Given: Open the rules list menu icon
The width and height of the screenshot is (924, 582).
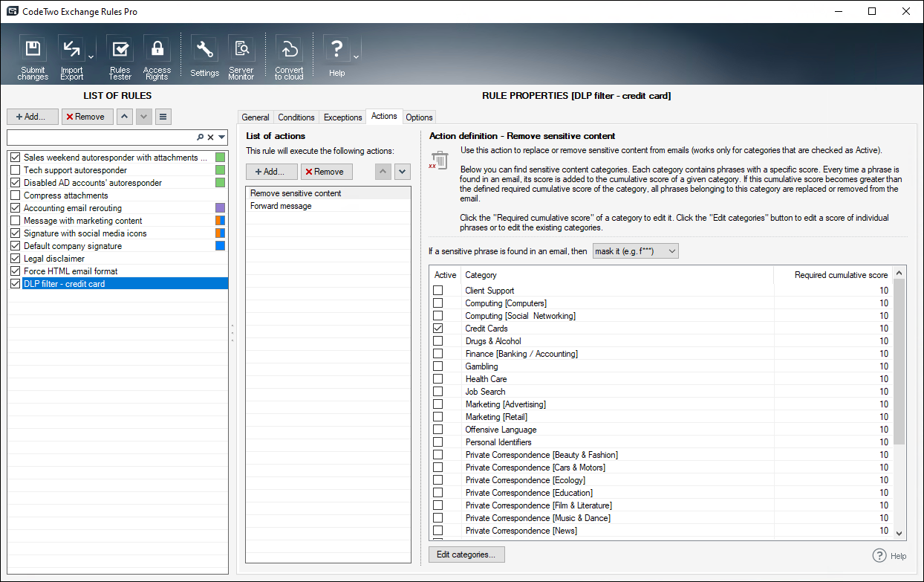Looking at the screenshot, I should tap(163, 117).
